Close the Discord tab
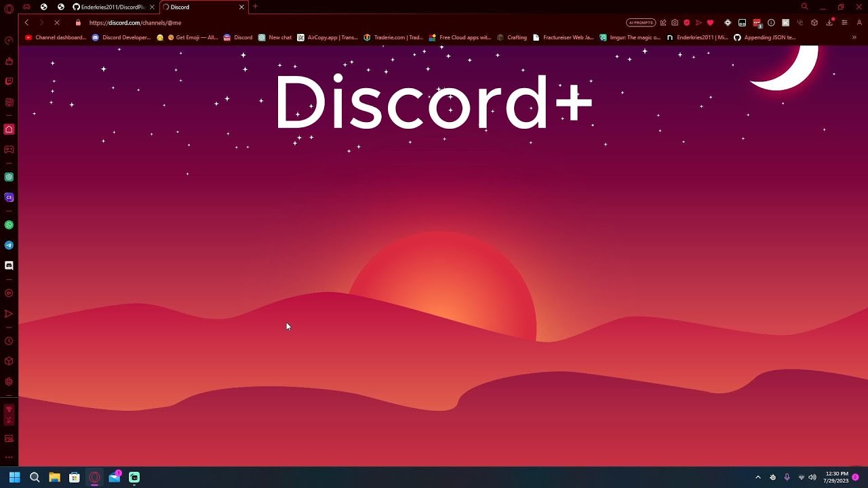Screen dimensions: 868x488 (x=241, y=7)
